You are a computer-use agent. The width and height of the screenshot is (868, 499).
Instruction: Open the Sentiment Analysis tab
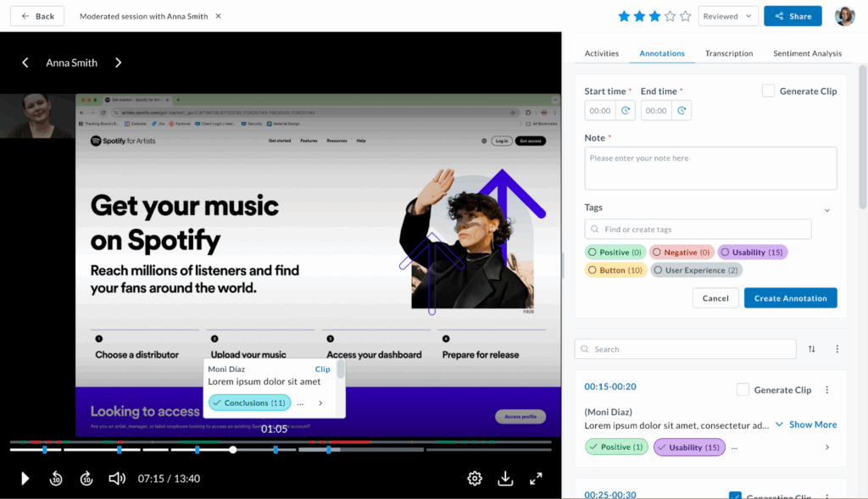pos(806,53)
